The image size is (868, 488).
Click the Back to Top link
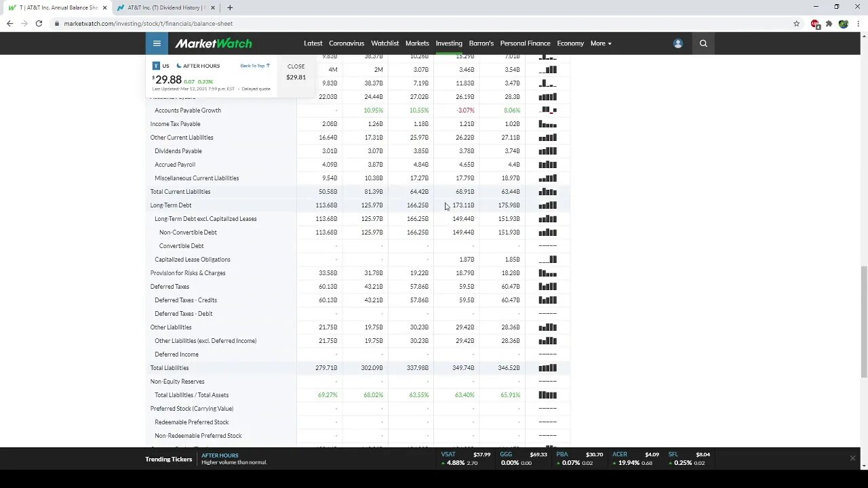pos(255,66)
